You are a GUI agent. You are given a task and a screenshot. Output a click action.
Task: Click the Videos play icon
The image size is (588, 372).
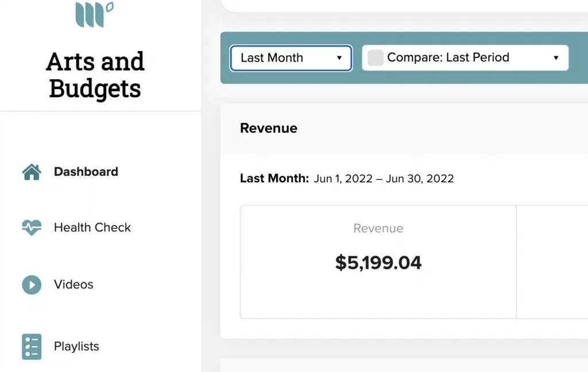click(32, 285)
